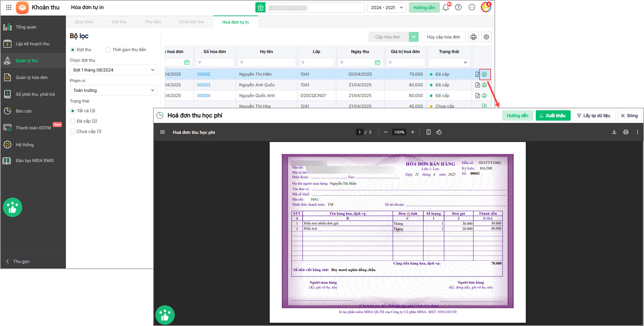Cancel invoice 00004 using file-x icon
Screen dimensions: 644x326
click(x=478, y=96)
